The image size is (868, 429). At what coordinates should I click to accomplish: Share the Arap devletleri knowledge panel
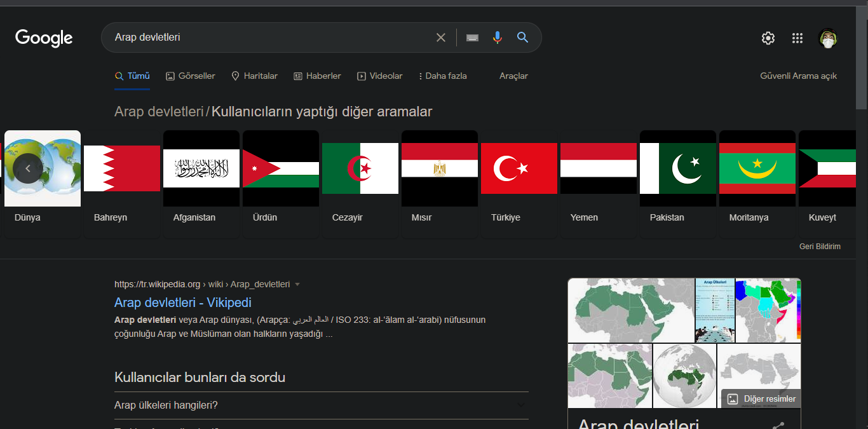[778, 426]
